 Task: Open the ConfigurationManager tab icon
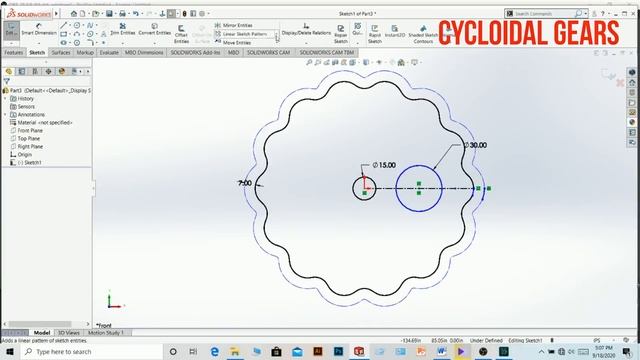[35, 71]
